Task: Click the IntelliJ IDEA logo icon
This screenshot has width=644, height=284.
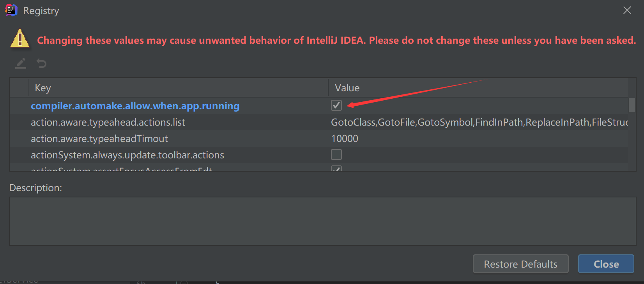Action: click(x=11, y=10)
